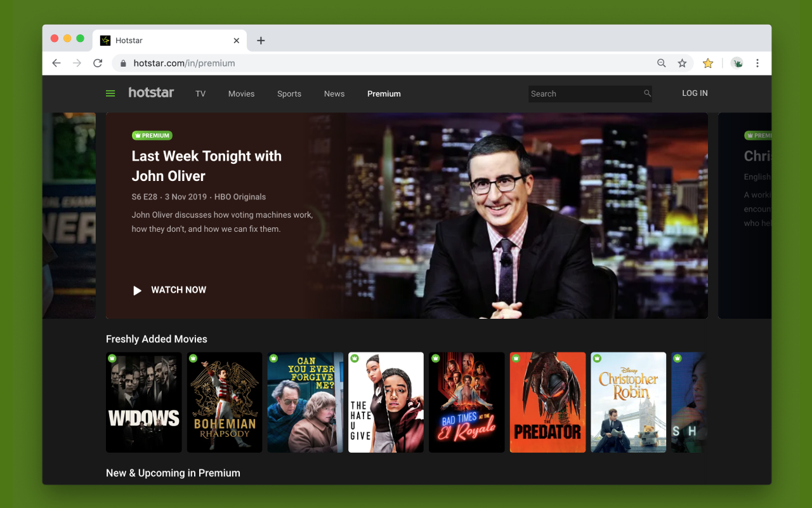Screen dimensions: 812x508
Task: Click the browser back arrow
Action: click(56, 63)
